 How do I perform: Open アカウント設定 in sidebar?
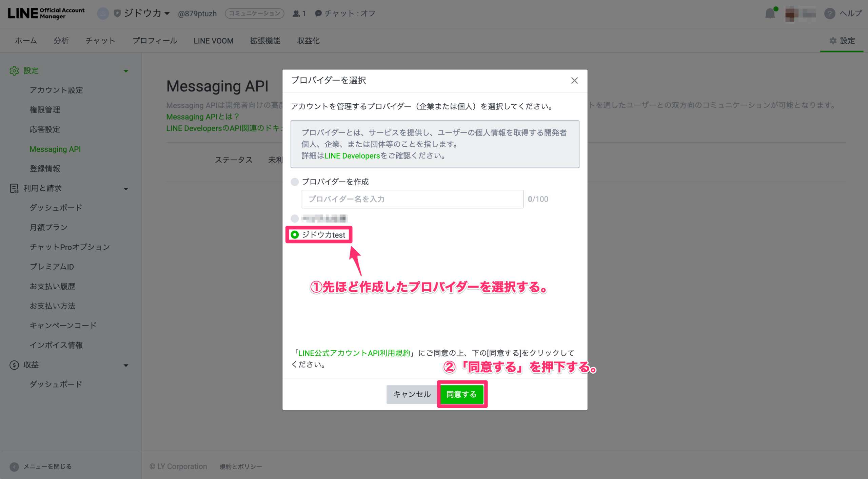(x=56, y=90)
